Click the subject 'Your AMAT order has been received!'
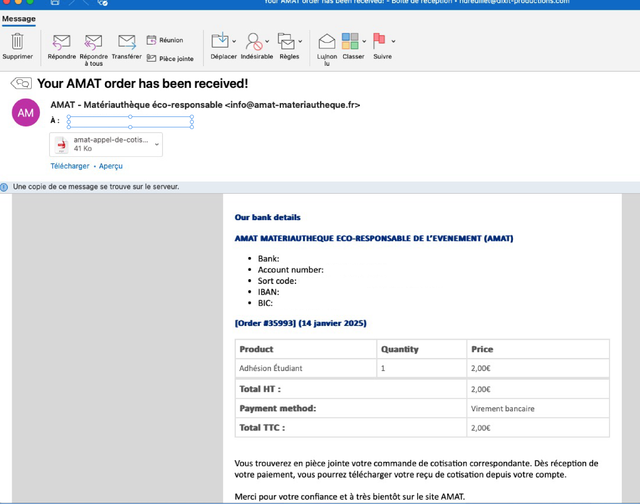 (142, 83)
